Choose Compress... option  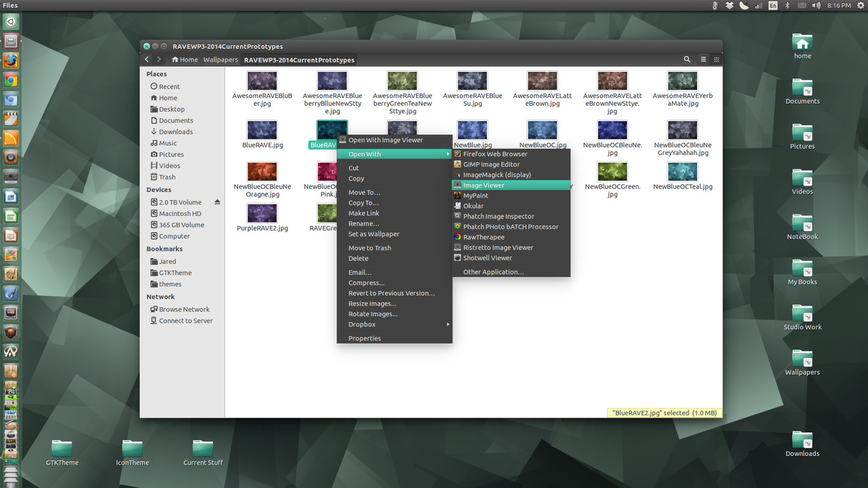394,283
